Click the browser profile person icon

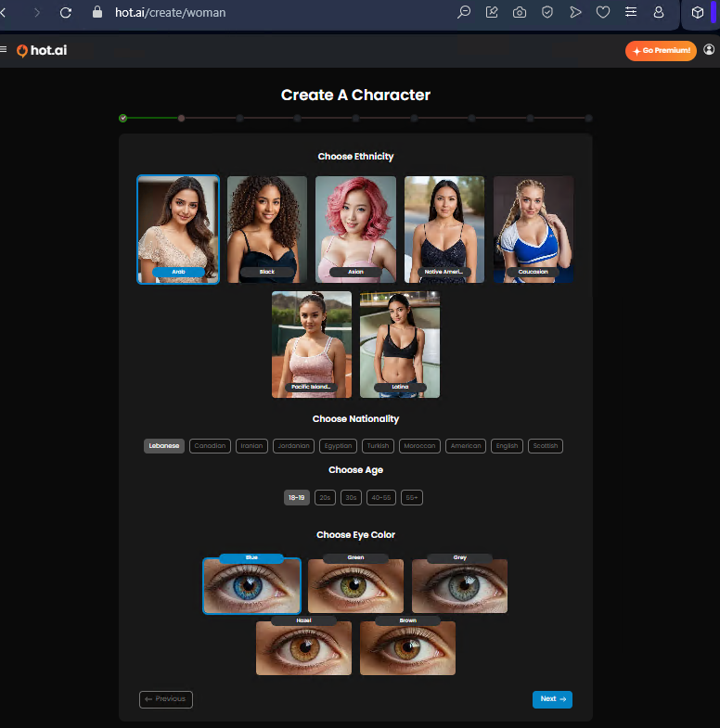coord(659,12)
